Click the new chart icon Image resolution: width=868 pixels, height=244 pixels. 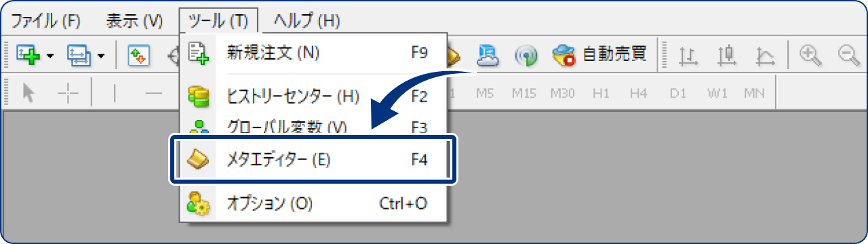click(29, 55)
